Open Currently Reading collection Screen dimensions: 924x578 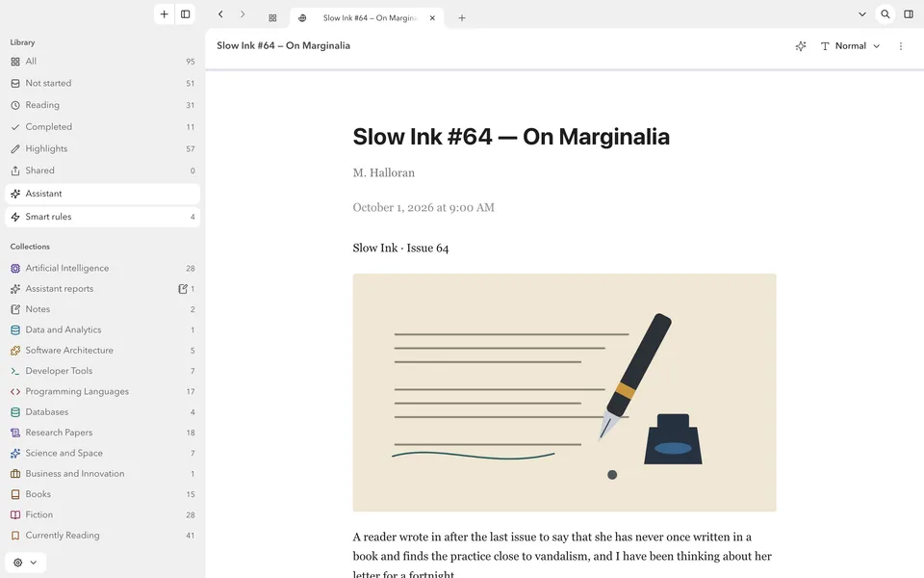tap(103, 536)
